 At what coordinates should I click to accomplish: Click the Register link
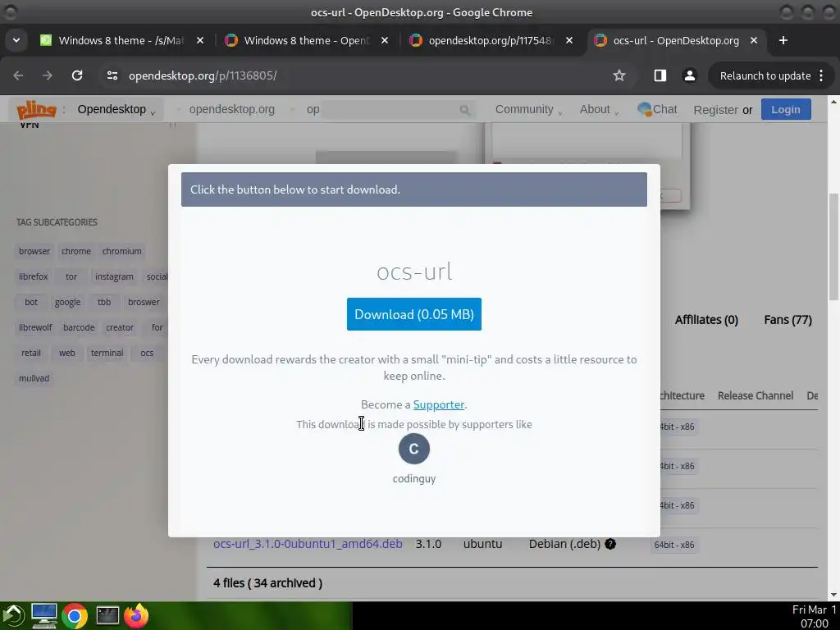[715, 110]
